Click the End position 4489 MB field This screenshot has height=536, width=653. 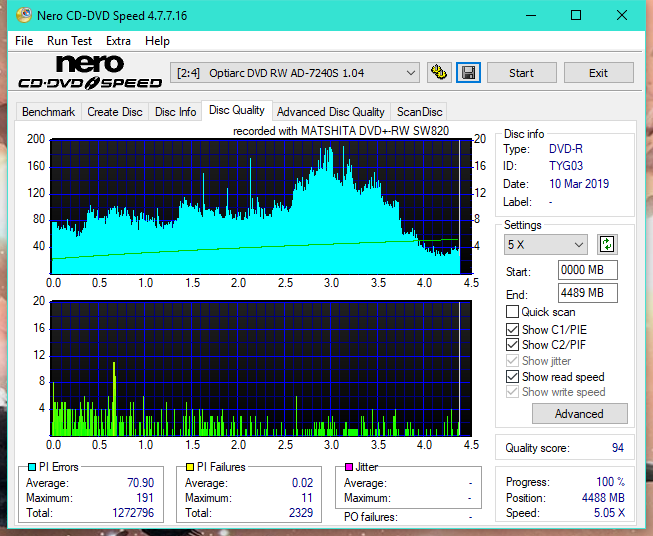point(588,293)
